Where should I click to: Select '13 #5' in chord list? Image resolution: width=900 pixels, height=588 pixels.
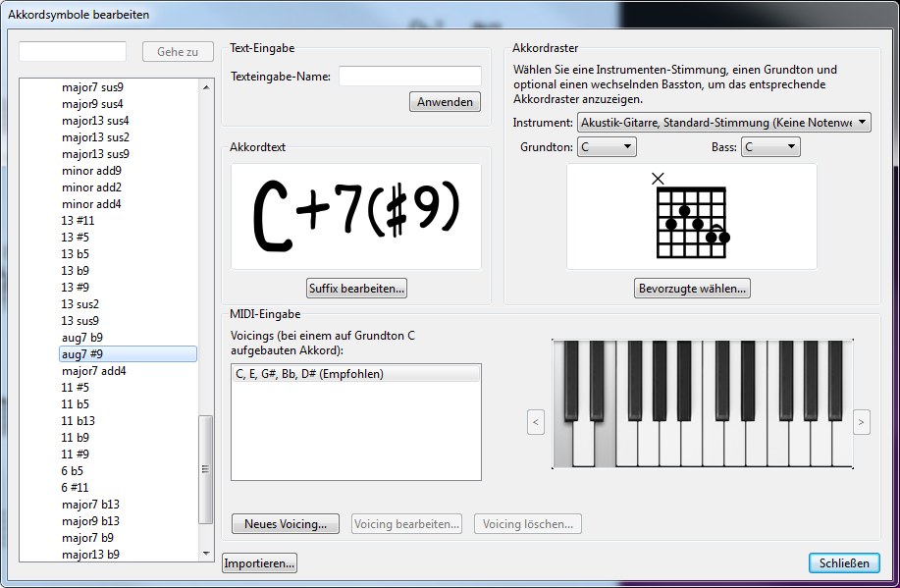point(76,238)
